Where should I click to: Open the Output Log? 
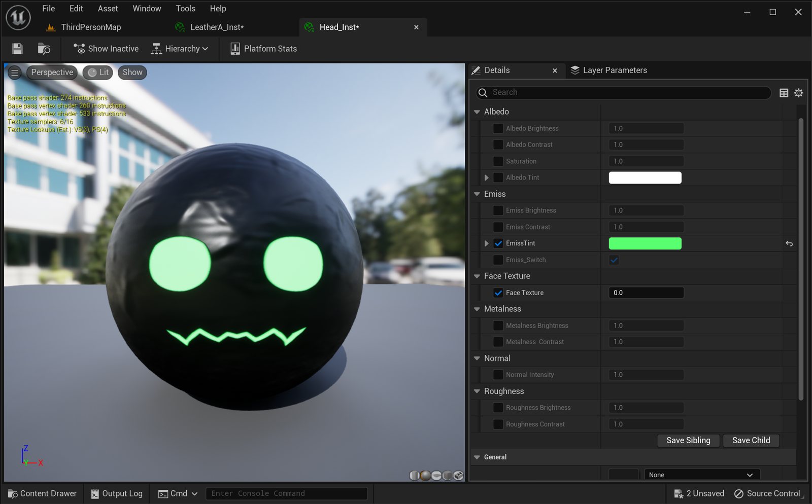click(117, 494)
